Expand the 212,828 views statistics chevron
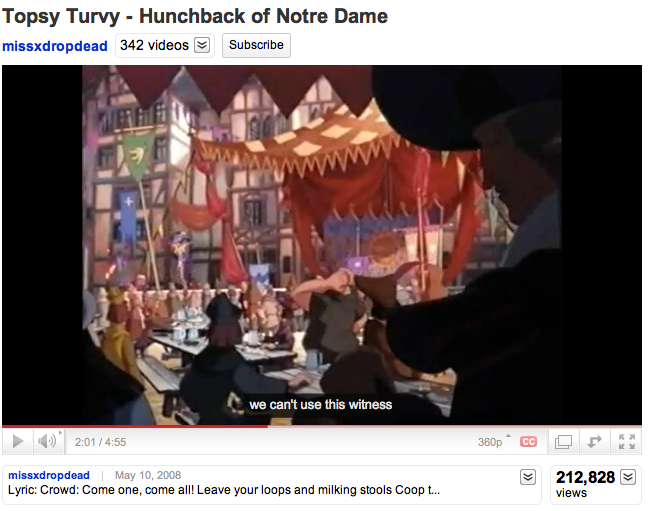This screenshot has height=511, width=650. click(x=628, y=477)
